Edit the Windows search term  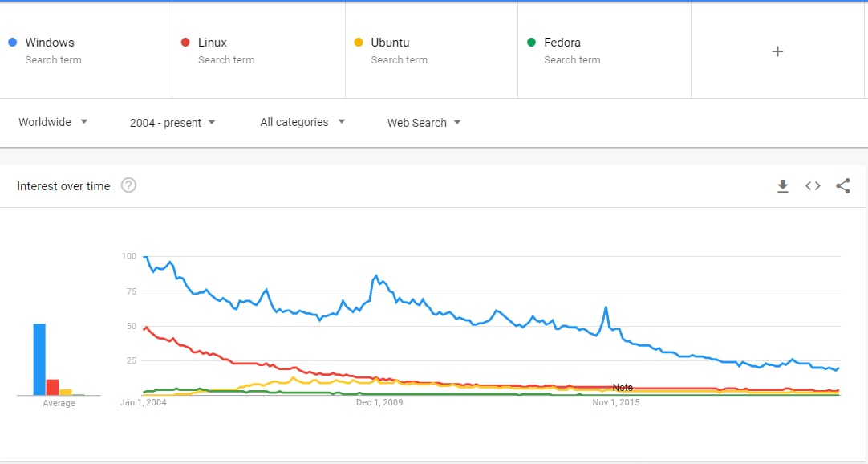click(x=50, y=43)
